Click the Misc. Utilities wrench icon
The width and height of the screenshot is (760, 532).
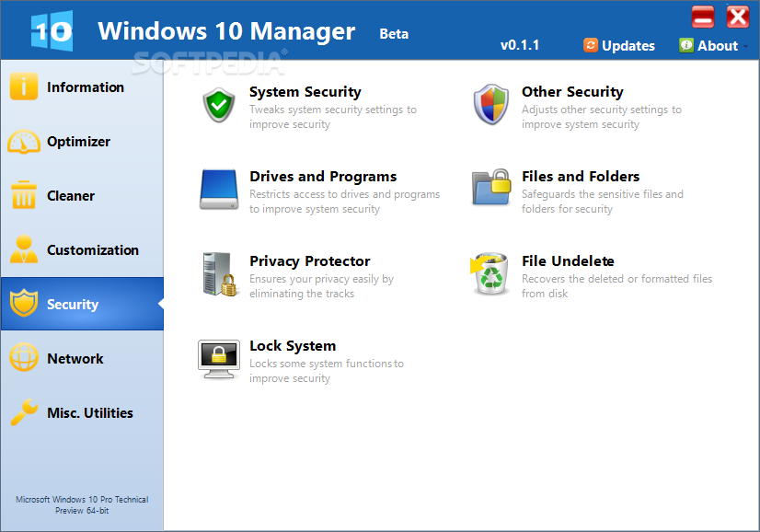click(x=24, y=413)
